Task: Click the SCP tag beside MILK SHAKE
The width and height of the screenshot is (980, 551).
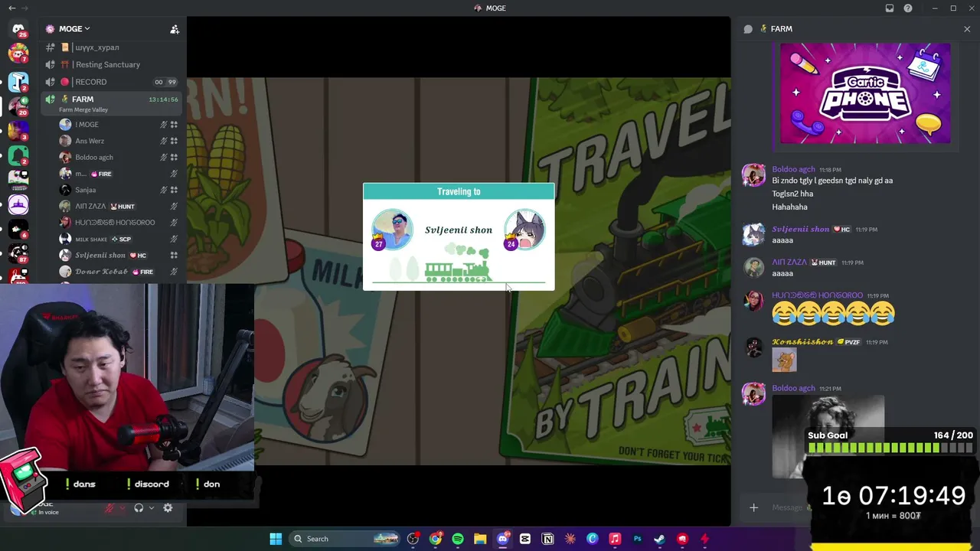Action: click(121, 239)
